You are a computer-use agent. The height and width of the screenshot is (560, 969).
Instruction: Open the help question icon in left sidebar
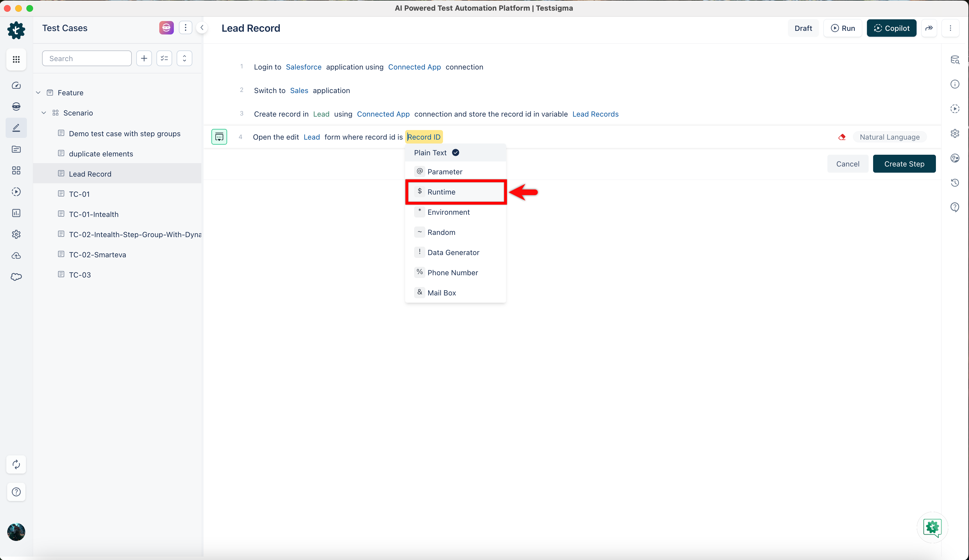16,492
